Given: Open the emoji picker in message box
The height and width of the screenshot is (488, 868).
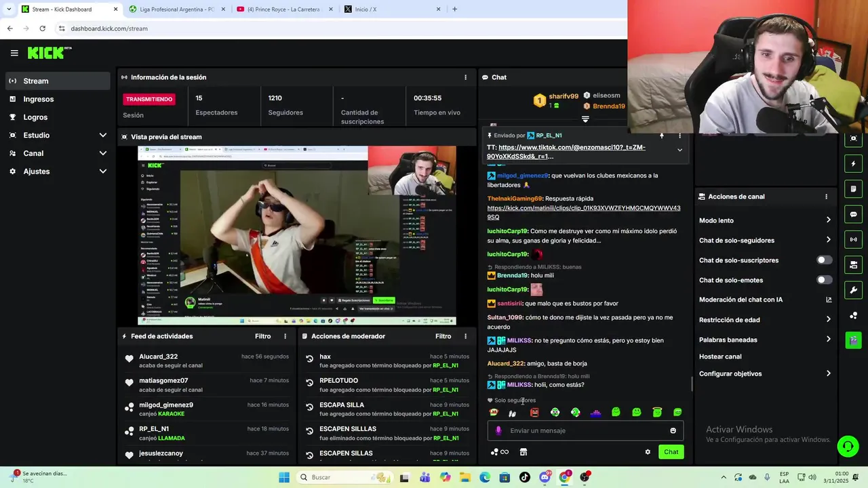Looking at the screenshot, I should (x=673, y=430).
